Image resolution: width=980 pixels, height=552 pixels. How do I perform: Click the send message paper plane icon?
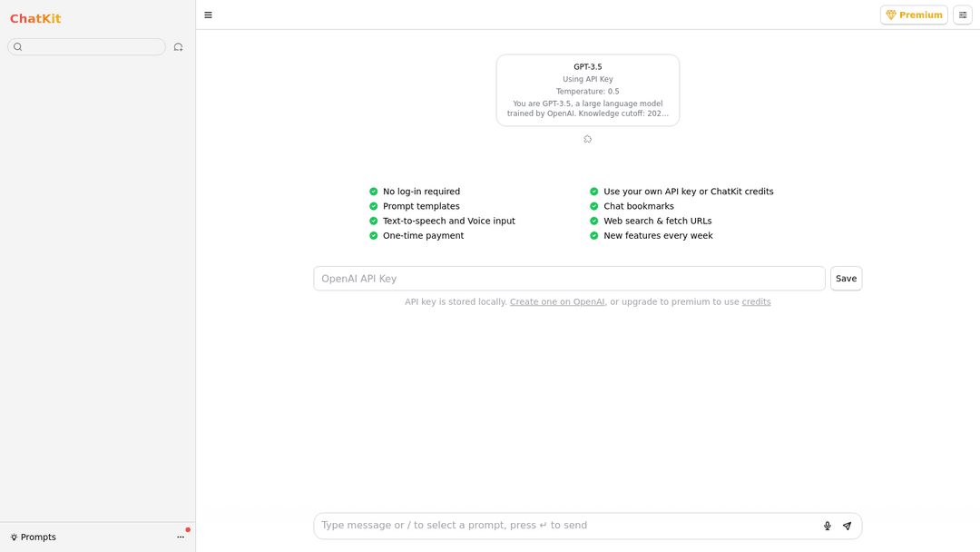[x=848, y=526]
